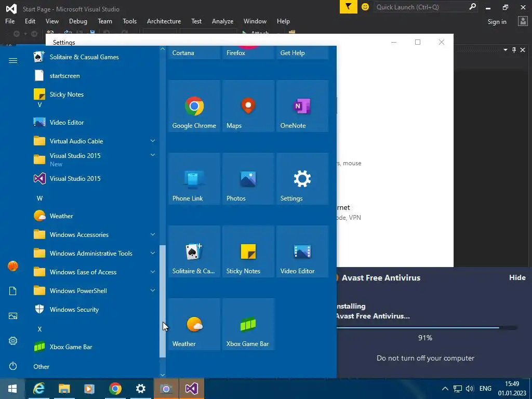532x399 pixels.
Task: Click the Windows Start button
Action: click(12, 389)
